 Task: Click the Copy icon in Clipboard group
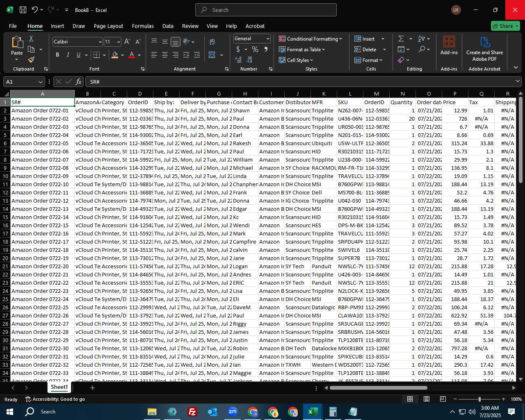[31, 50]
